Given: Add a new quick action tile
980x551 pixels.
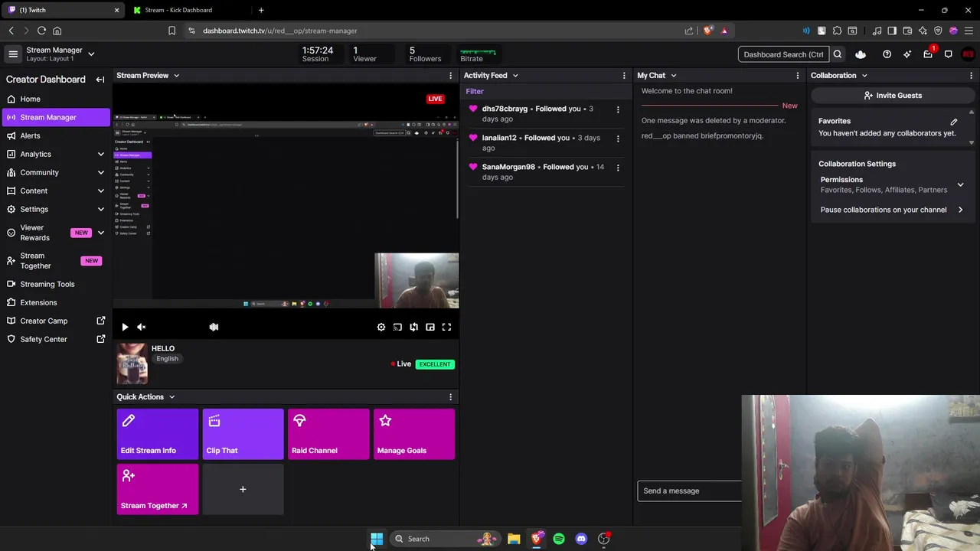Looking at the screenshot, I should tap(243, 489).
